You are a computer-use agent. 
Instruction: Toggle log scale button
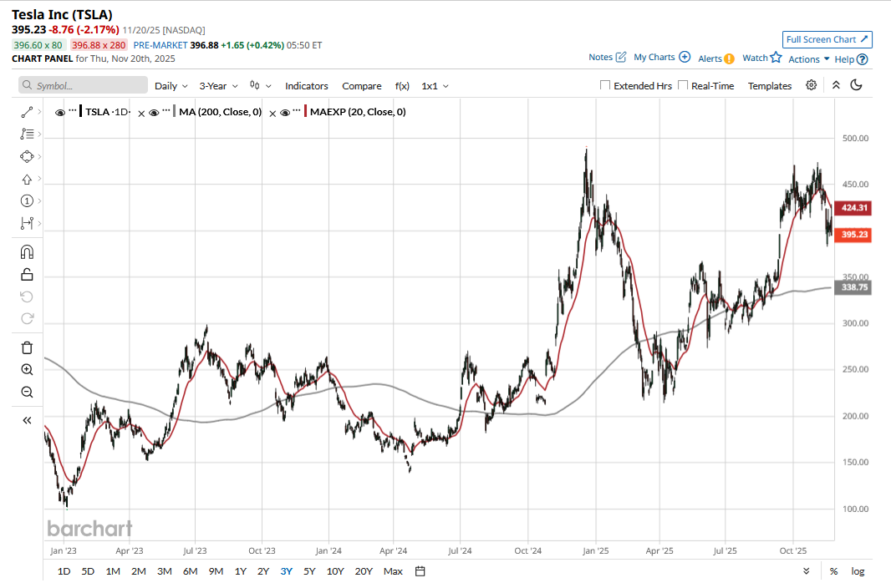tap(858, 571)
